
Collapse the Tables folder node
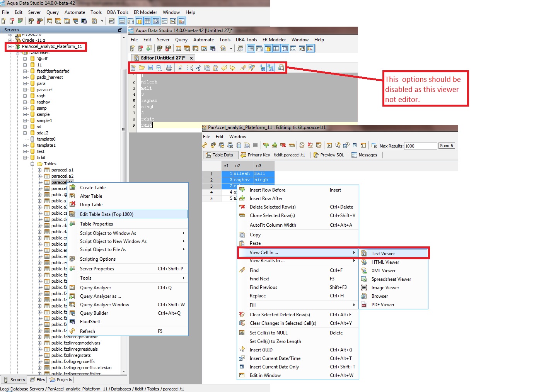[32, 164]
